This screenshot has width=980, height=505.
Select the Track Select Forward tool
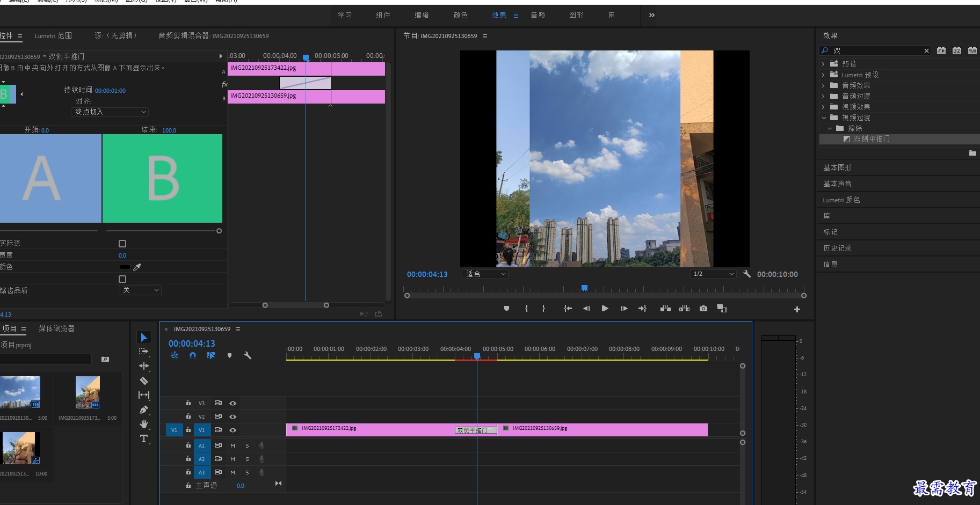143,352
